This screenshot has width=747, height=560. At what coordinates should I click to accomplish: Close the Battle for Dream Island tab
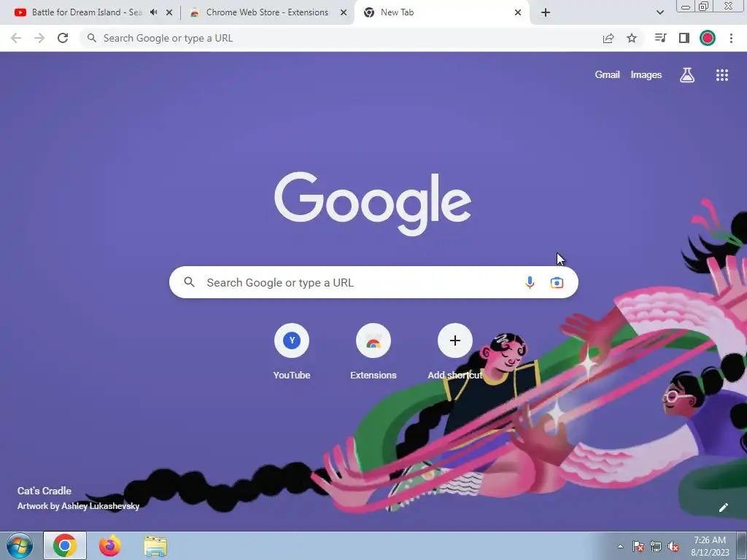169,13
